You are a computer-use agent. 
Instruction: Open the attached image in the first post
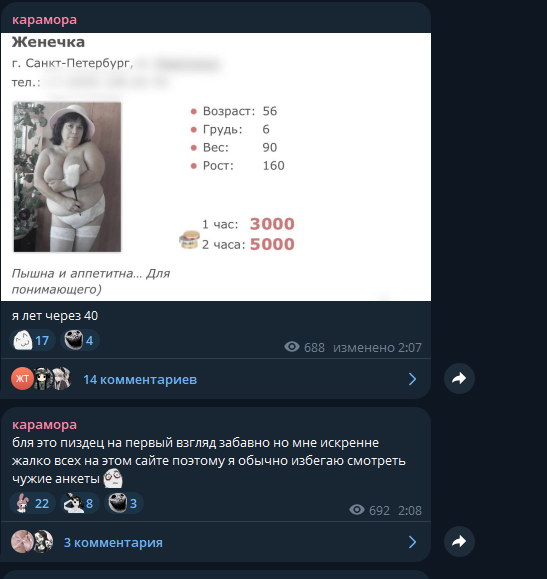click(x=216, y=167)
